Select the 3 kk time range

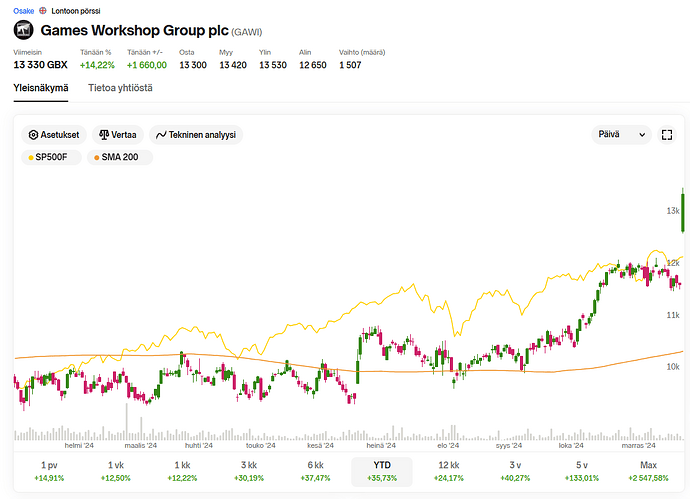(249, 471)
